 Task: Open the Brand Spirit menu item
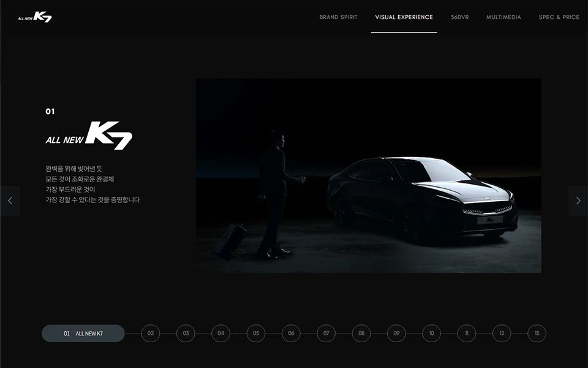[338, 17]
